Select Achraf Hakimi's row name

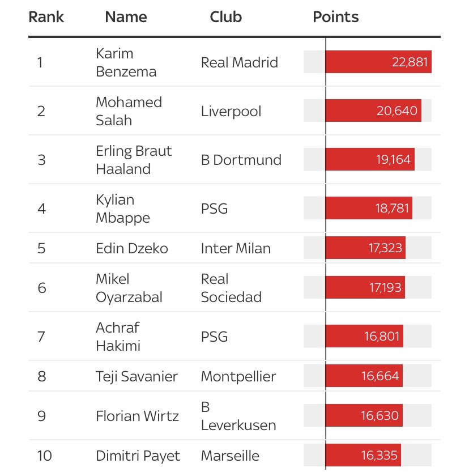118,337
